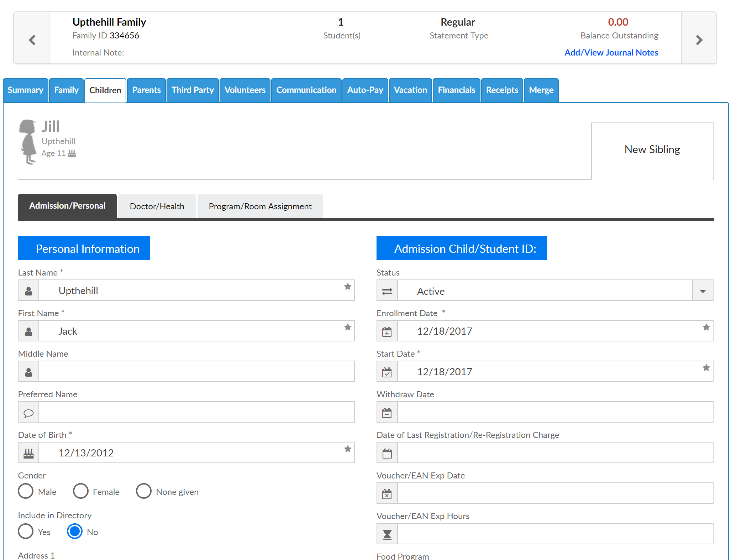Click the Start Date calendar-check icon
731x560 pixels.
point(387,372)
